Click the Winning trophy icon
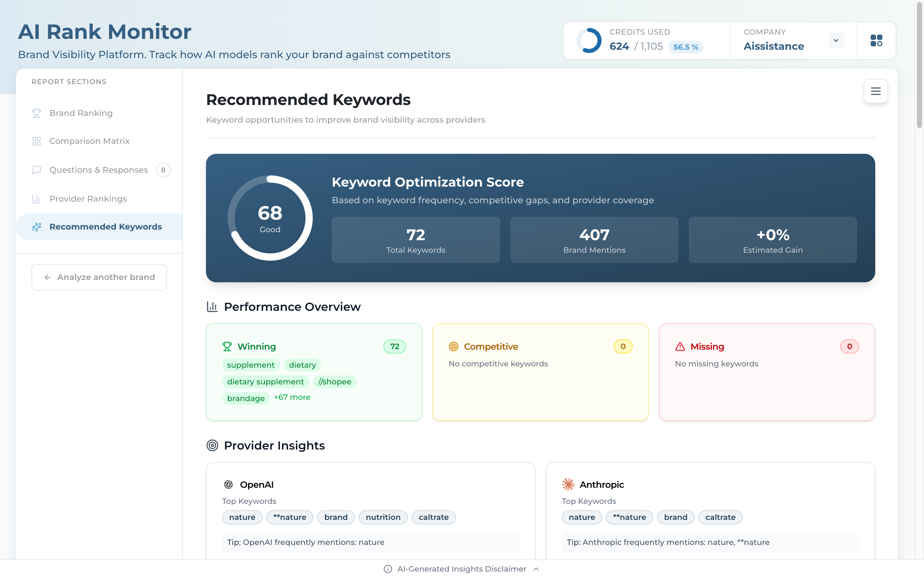This screenshot has height=578, width=924. pyautogui.click(x=227, y=346)
